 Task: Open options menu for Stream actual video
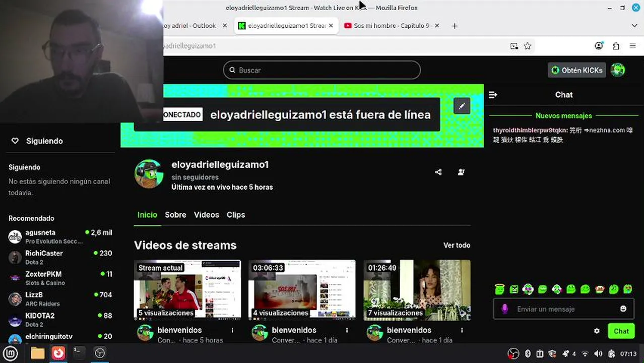[x=232, y=330]
